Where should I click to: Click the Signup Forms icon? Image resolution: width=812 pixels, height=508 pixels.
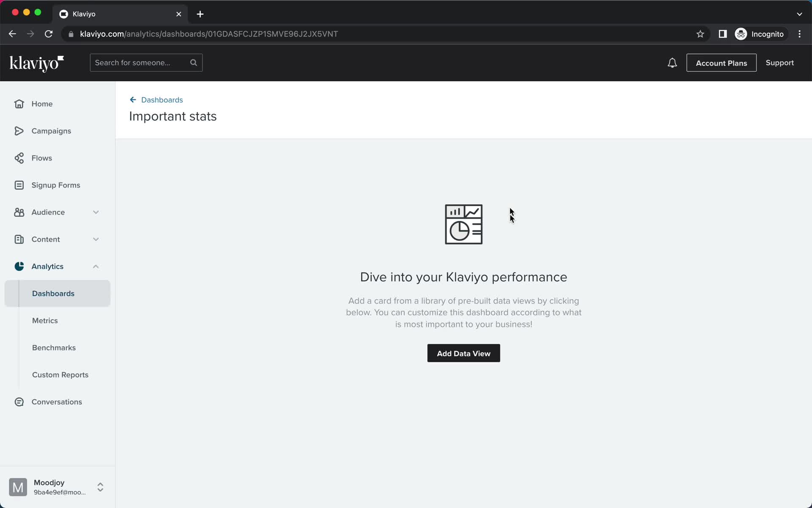(19, 185)
